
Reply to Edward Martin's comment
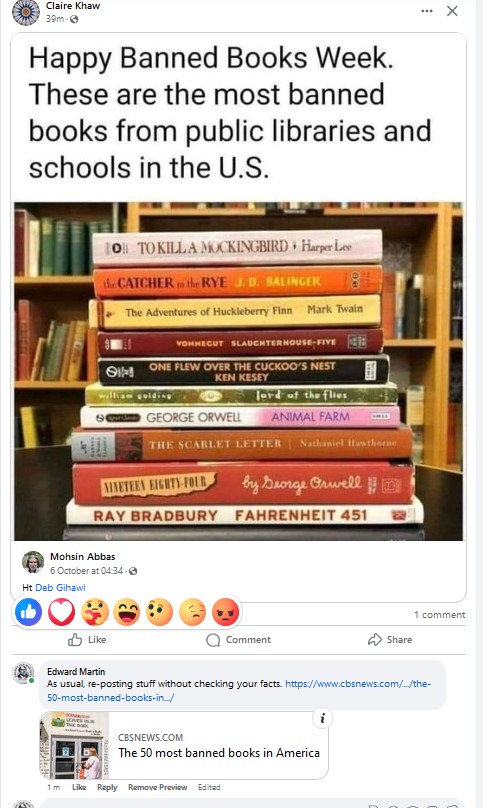coord(107,787)
